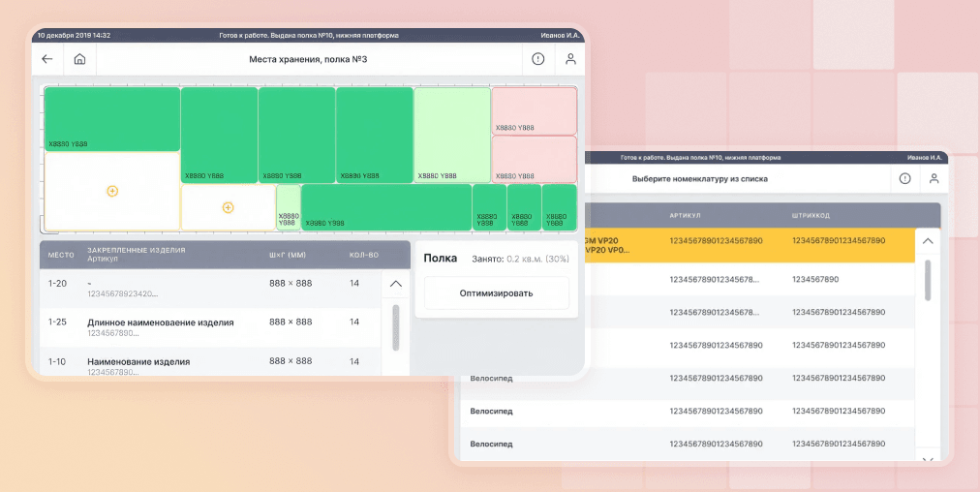This screenshot has height=492, width=980.
Task: Click up chevron in nomenclature list
Action: click(x=927, y=241)
